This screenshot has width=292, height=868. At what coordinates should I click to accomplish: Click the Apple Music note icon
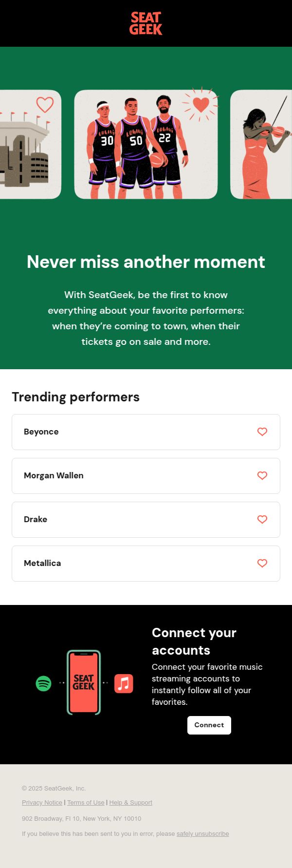(x=124, y=683)
